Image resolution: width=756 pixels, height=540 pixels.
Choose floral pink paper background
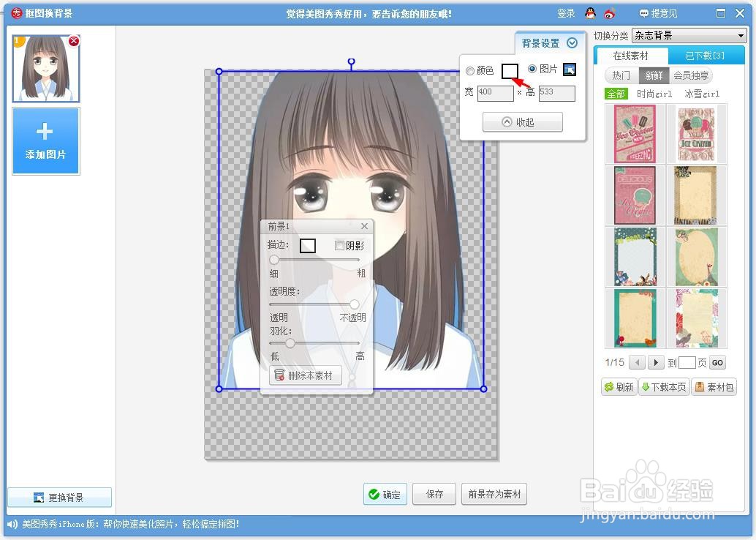[x=696, y=318]
